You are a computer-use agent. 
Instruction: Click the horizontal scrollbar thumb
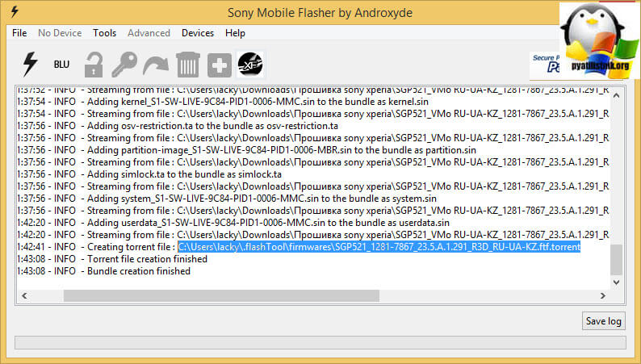(x=221, y=295)
